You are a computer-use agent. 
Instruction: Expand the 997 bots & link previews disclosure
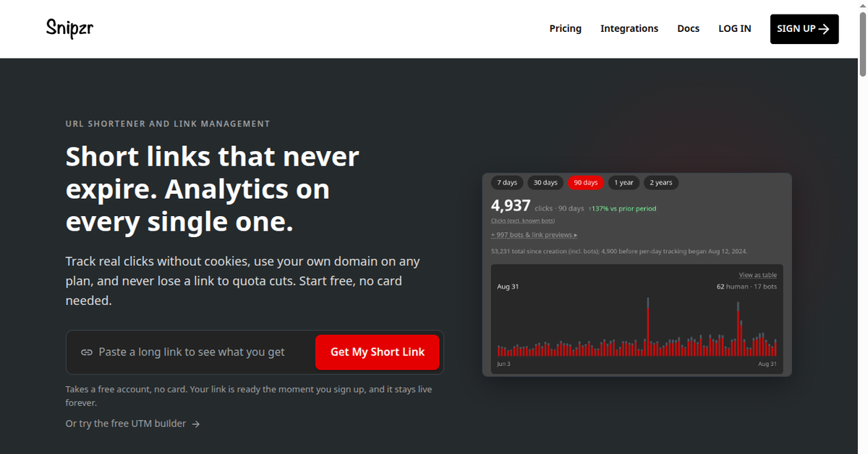tap(534, 235)
